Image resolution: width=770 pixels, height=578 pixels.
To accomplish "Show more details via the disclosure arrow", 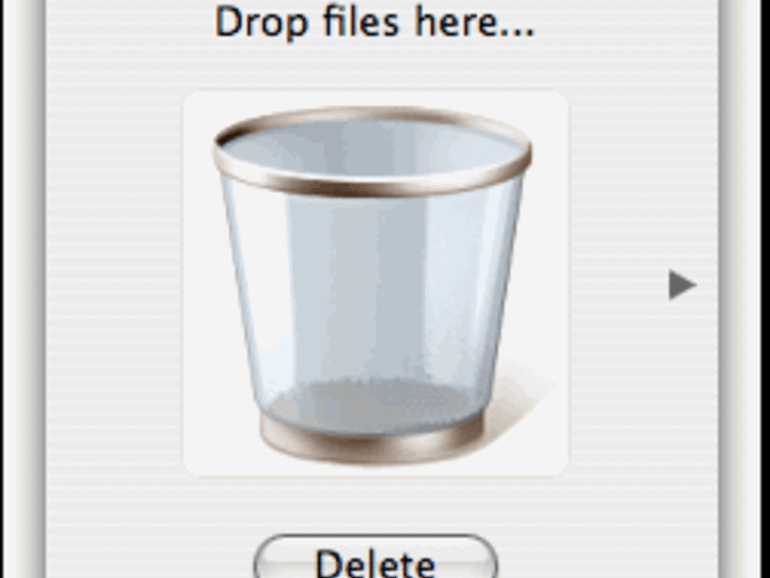I will click(x=682, y=285).
